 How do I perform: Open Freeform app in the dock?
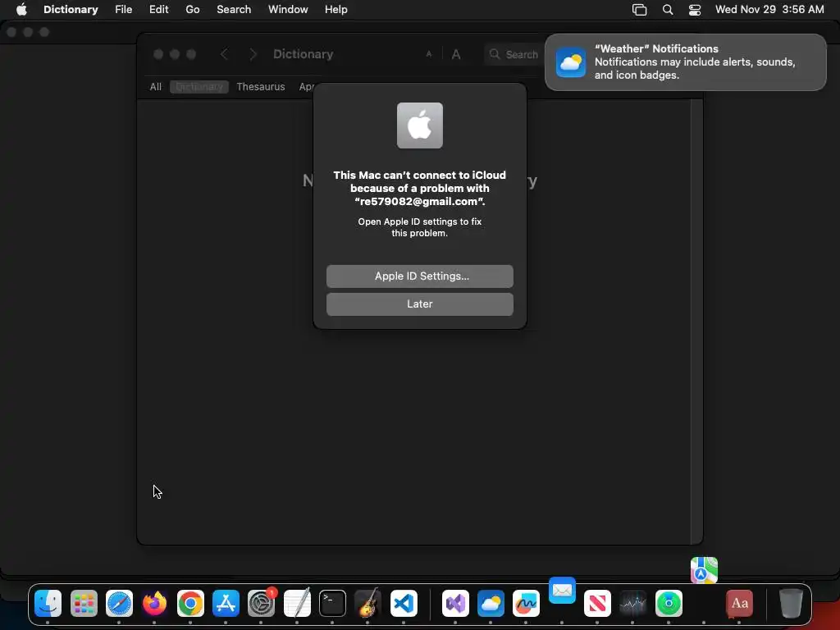pyautogui.click(x=526, y=603)
